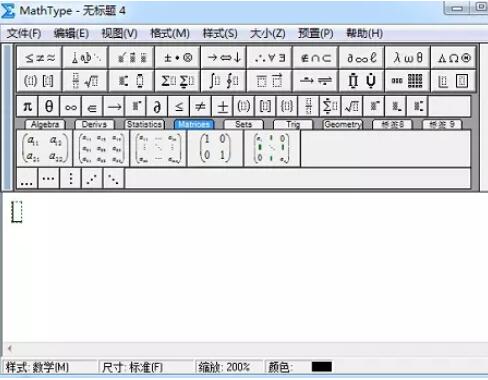Switch to the Trig tab
This screenshot has width=488, height=380.
[293, 124]
